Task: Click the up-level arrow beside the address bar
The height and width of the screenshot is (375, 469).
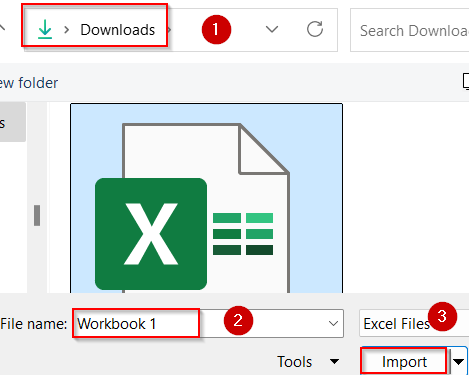Action: [2, 29]
